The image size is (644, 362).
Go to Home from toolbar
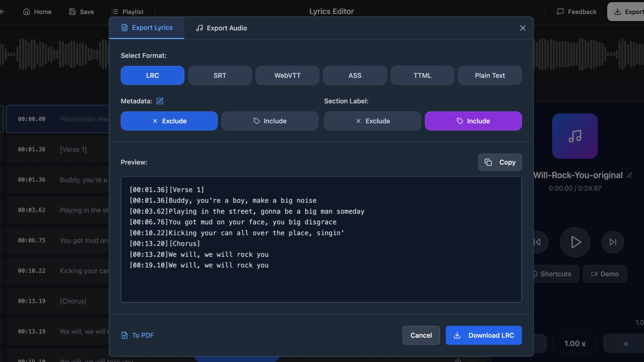pyautogui.click(x=37, y=12)
